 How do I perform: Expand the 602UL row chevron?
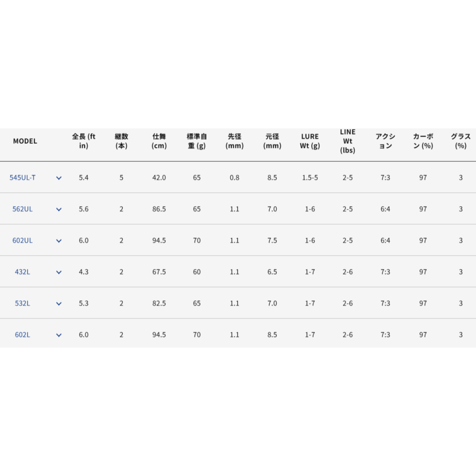point(59,241)
